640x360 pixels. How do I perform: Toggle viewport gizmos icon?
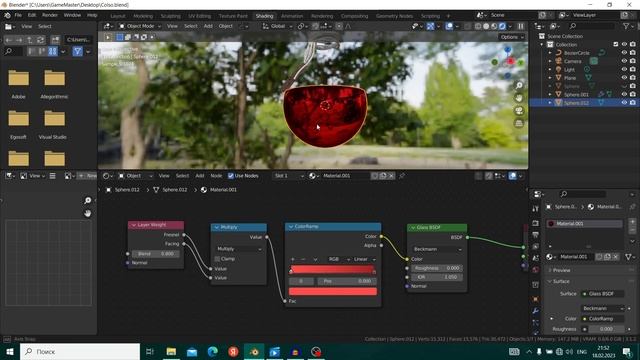coord(431,26)
